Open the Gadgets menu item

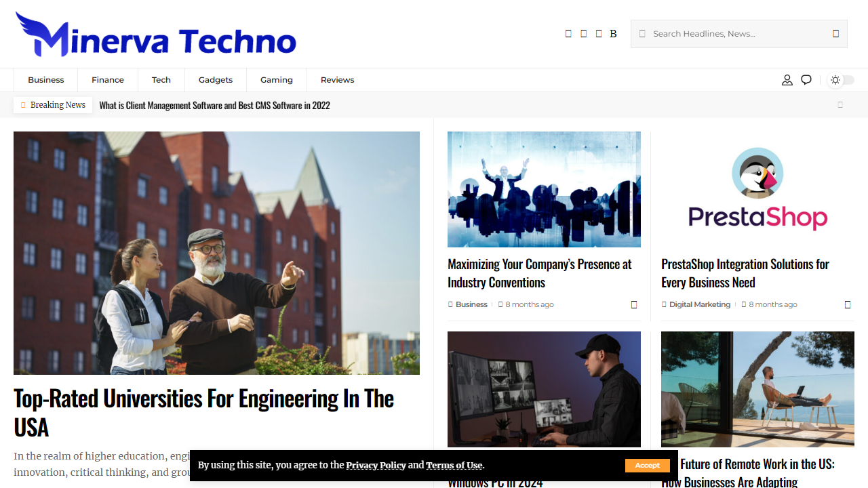[216, 80]
